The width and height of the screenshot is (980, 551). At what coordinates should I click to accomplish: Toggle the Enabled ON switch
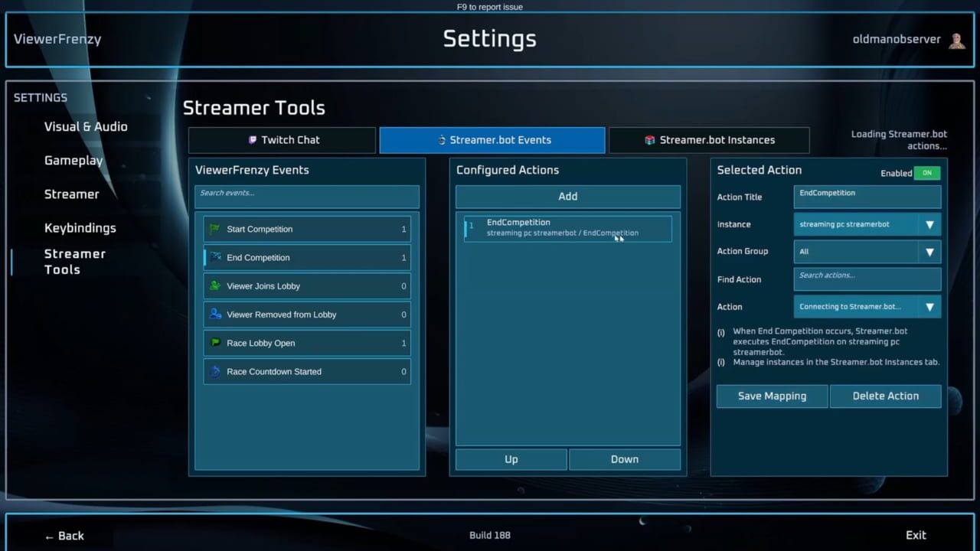(927, 173)
